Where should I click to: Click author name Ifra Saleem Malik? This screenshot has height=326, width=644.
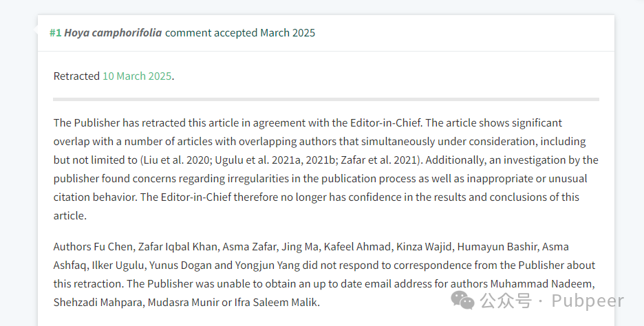click(x=276, y=303)
